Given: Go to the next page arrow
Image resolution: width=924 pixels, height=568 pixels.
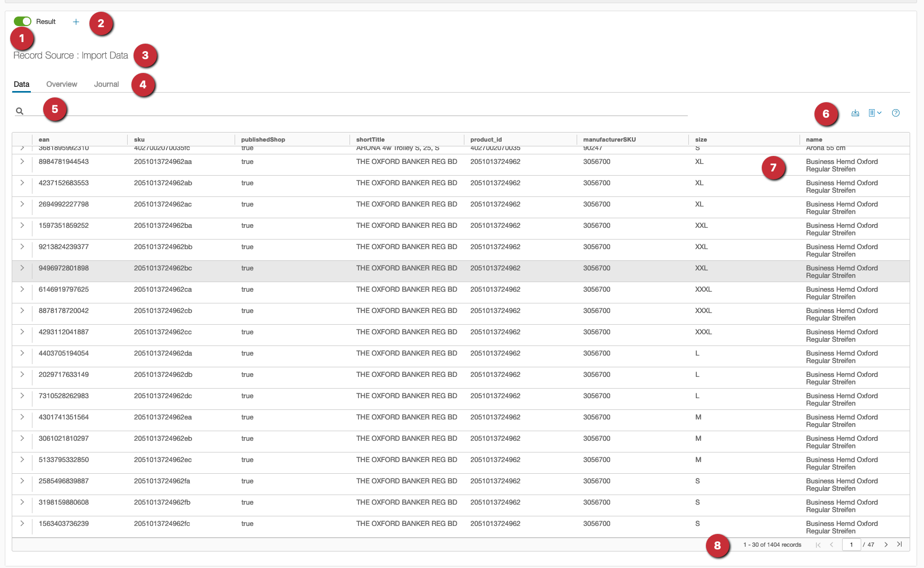Looking at the screenshot, I should (x=886, y=545).
